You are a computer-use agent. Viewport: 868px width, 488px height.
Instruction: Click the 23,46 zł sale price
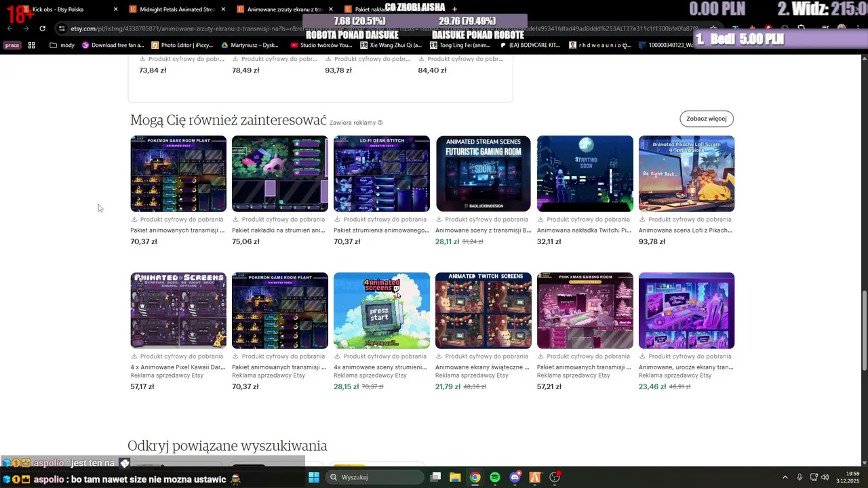pyautogui.click(x=652, y=386)
